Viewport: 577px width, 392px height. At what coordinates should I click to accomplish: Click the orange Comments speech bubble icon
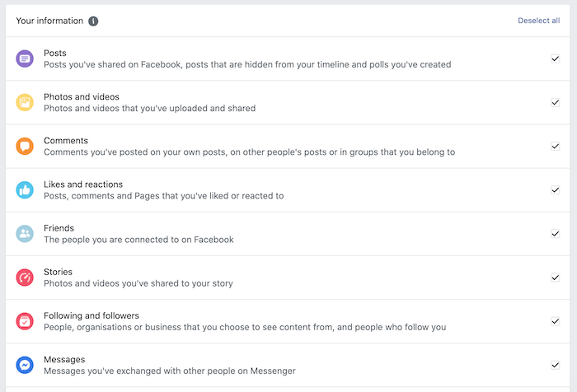tap(25, 146)
